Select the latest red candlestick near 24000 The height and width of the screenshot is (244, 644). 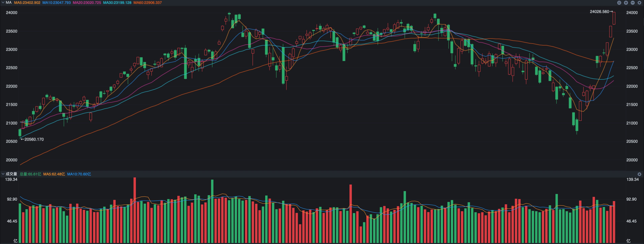pos(614,18)
